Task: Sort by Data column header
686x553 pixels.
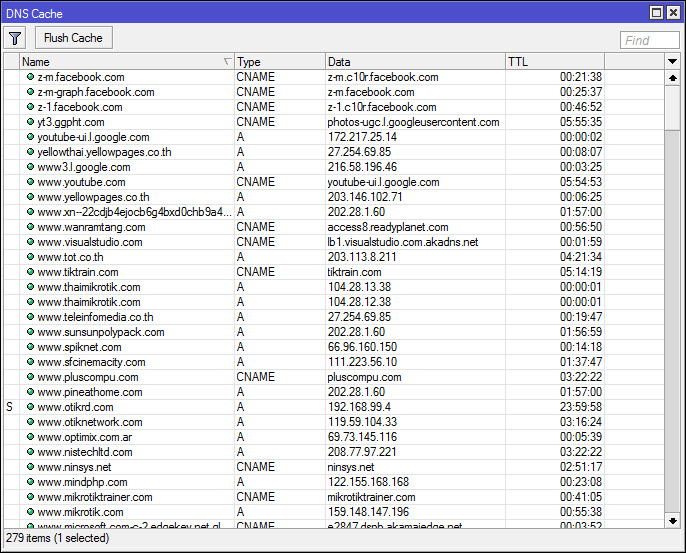Action: [x=415, y=62]
